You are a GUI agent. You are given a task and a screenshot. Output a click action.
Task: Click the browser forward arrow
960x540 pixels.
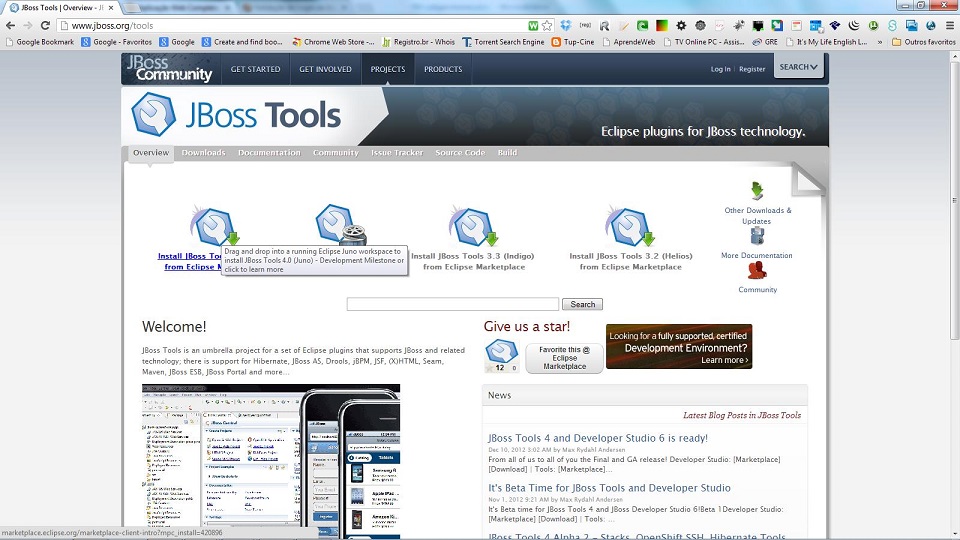pos(28,26)
